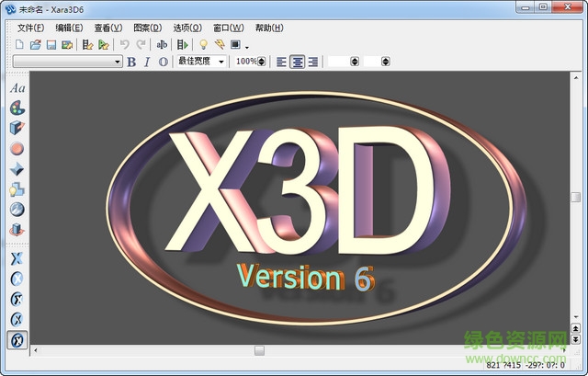588x376 pixels.
Task: Toggle Italic text formatting
Action: coord(147,62)
